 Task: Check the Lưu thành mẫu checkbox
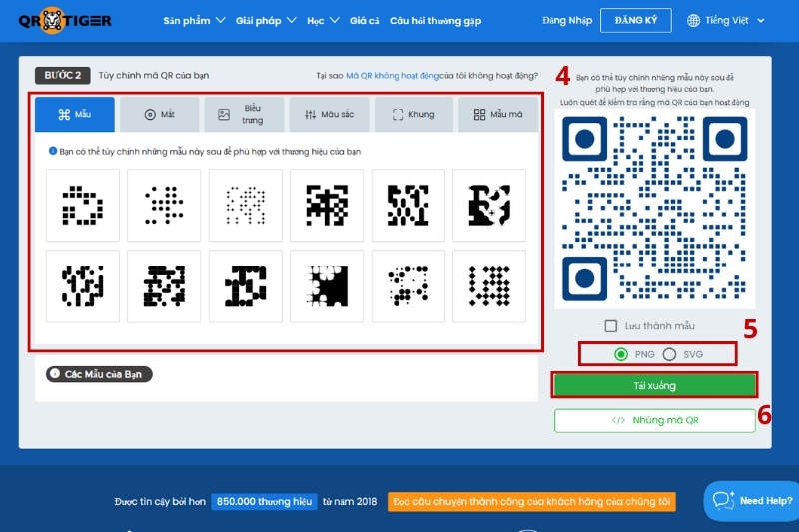[611, 325]
